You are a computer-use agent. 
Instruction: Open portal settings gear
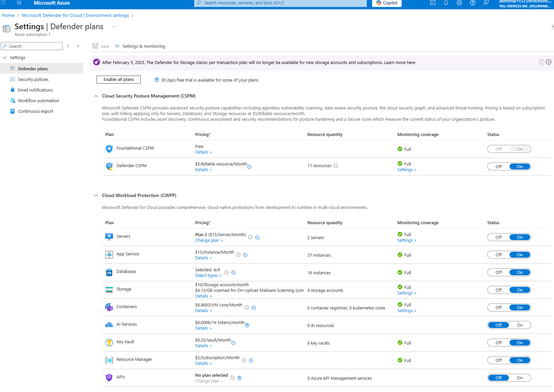point(459,3)
